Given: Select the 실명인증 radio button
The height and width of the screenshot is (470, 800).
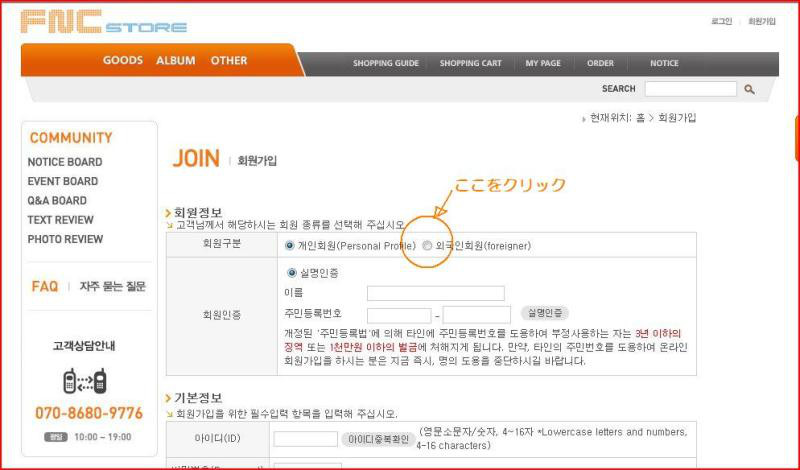Looking at the screenshot, I should (292, 272).
